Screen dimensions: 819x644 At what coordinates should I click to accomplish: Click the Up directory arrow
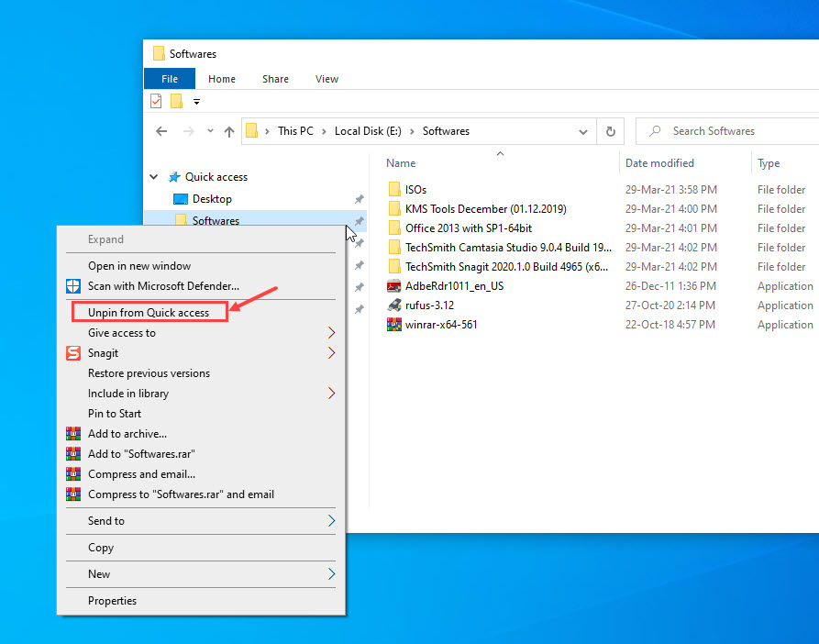[x=229, y=131]
